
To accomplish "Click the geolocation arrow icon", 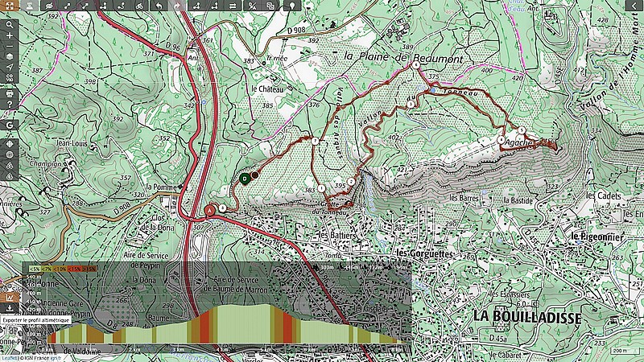I will pyautogui.click(x=10, y=68).
